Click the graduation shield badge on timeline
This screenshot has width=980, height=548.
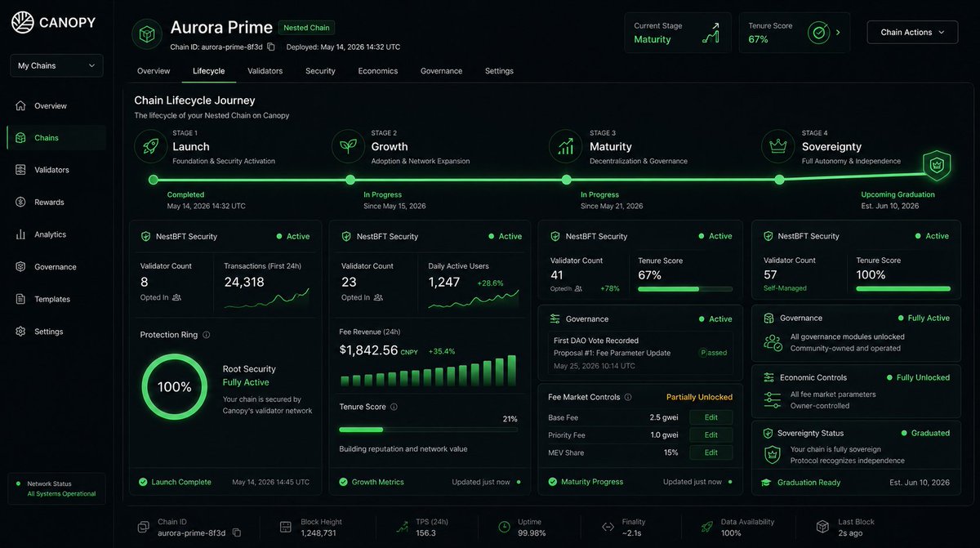pos(935,166)
